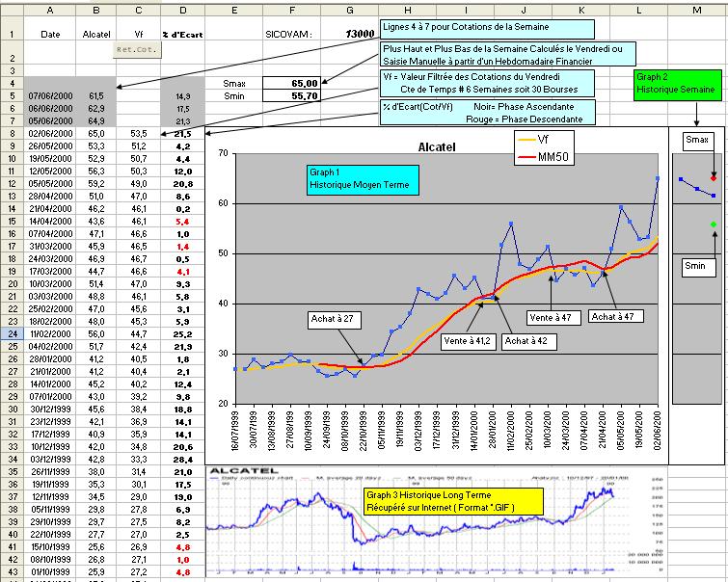Screen dimensions: 728x582
Task: Click the green Smin marker point
Action: coord(714,225)
